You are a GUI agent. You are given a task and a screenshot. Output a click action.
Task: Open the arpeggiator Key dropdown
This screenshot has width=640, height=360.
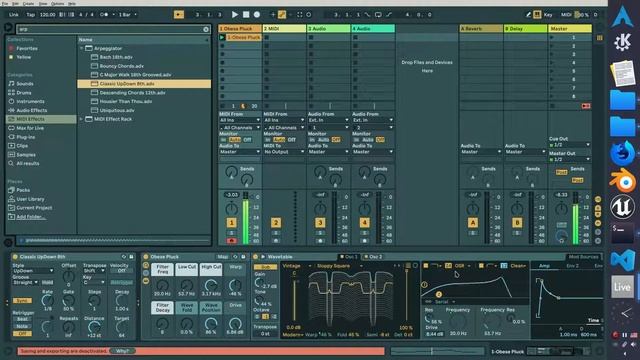click(x=93, y=282)
